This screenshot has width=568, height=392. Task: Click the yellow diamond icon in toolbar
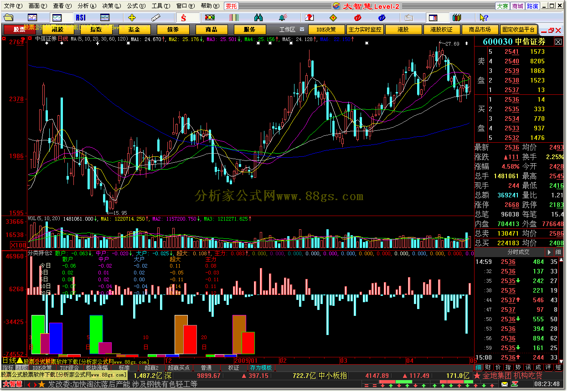point(333,18)
